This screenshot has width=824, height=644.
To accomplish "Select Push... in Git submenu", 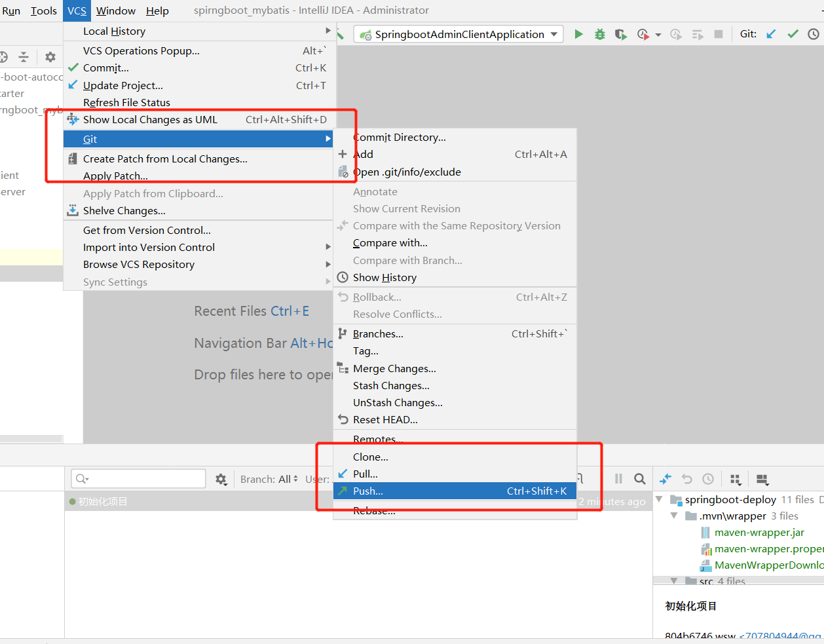I will click(x=455, y=491).
